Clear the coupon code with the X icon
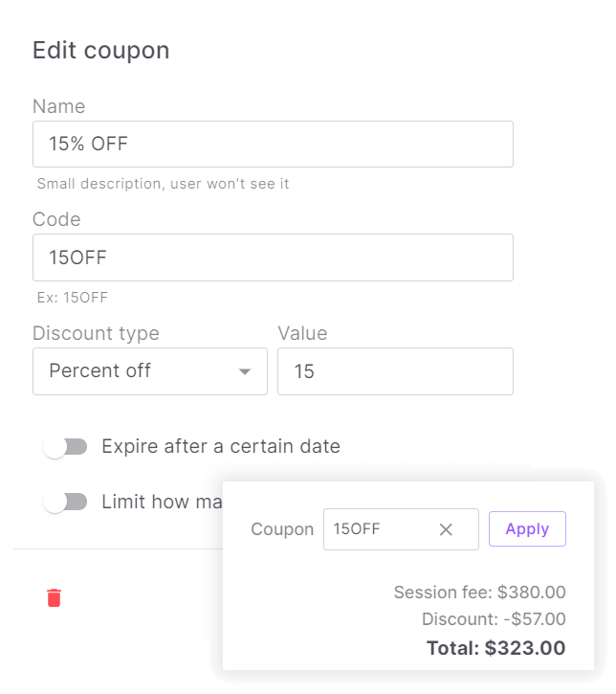616x694 pixels. (446, 529)
